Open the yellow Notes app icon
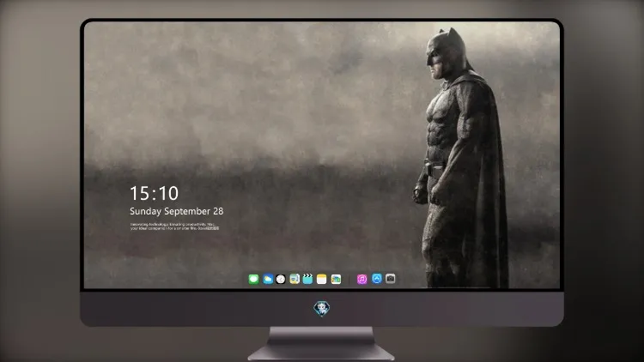 click(322, 279)
